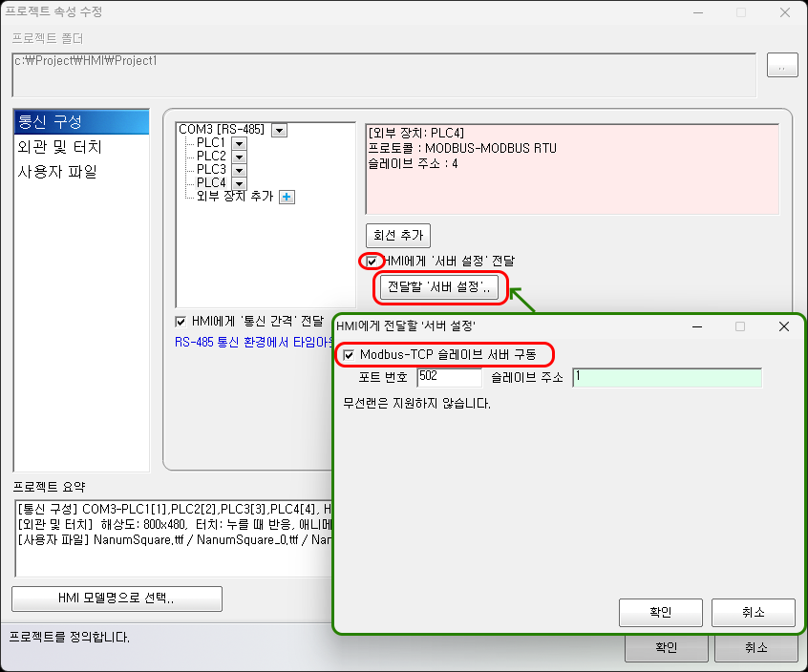
Task: Select the 포트 번호 input showing 502
Action: 449,377
